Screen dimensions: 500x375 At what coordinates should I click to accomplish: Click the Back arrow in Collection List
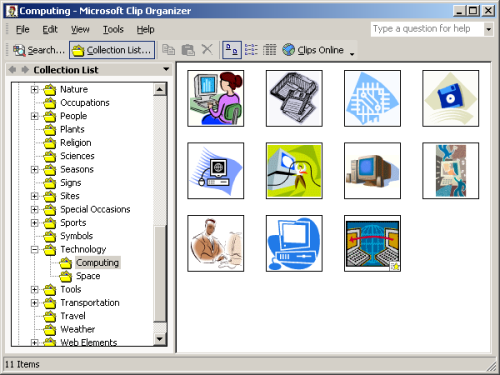[x=12, y=70]
